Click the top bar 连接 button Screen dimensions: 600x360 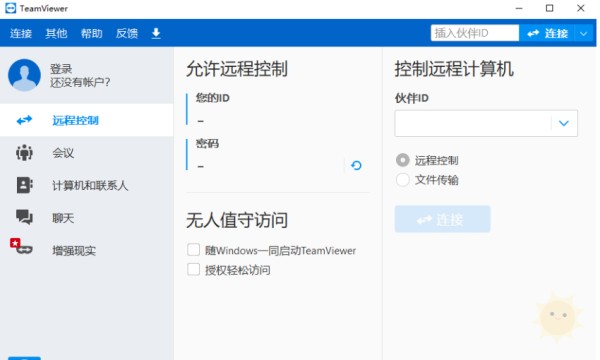(x=547, y=33)
